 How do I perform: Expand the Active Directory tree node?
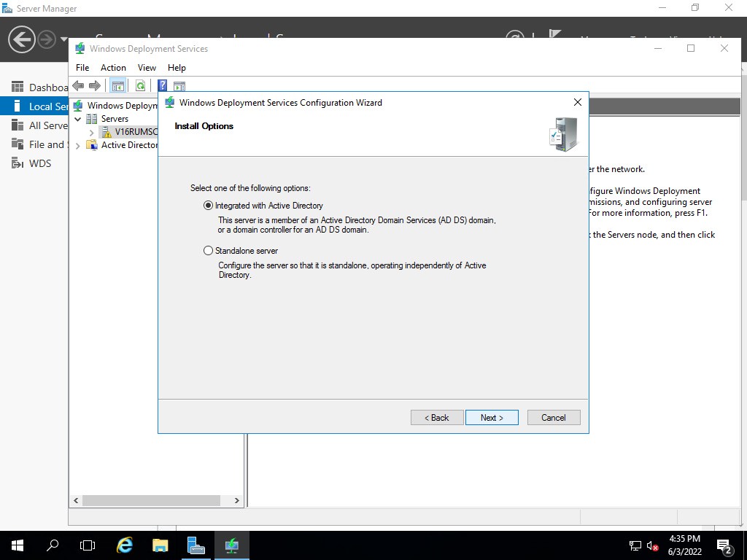click(77, 145)
